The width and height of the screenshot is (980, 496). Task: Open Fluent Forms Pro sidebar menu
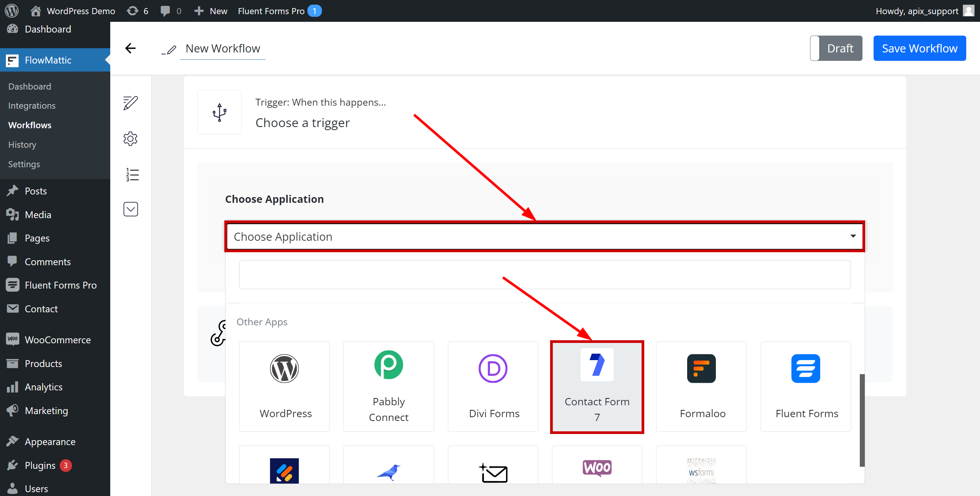tap(55, 285)
